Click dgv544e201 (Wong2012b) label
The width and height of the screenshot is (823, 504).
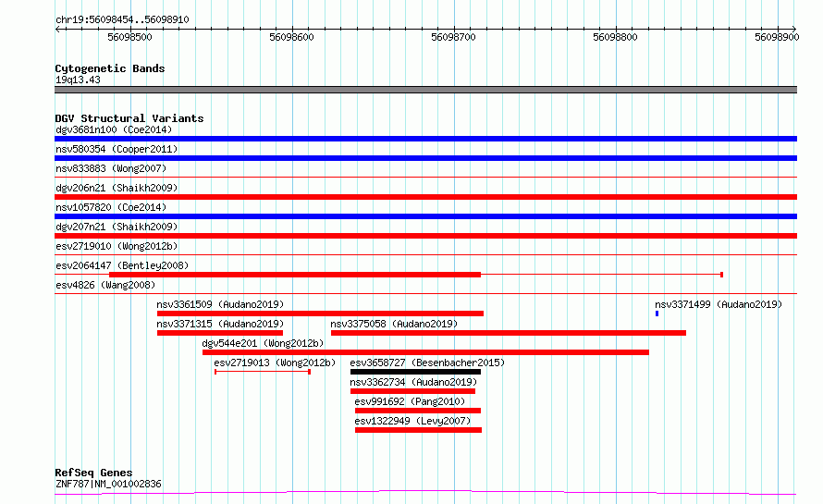tap(263, 343)
